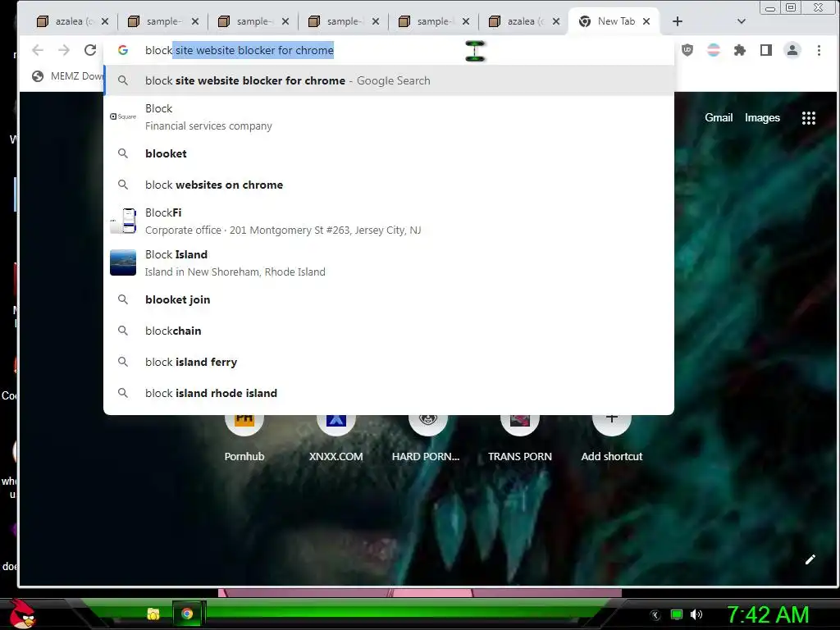This screenshot has width=840, height=630.
Task: Choose 'block island ferry' suggestion
Action: point(389,362)
